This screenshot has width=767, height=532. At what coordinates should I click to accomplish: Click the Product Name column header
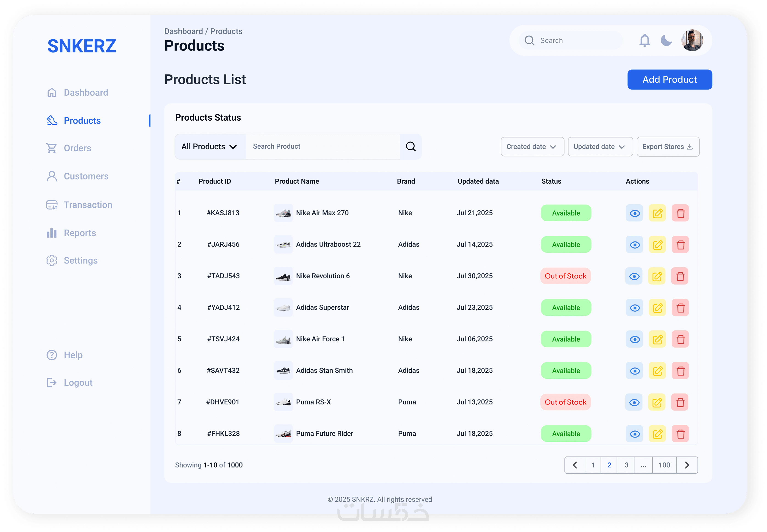tap(297, 181)
